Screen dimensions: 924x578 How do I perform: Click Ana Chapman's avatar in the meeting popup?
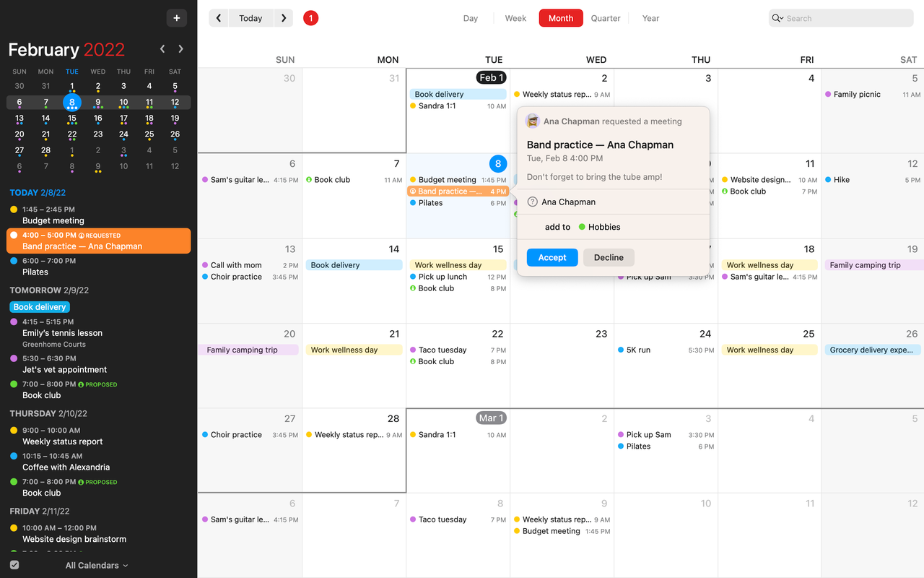(533, 121)
